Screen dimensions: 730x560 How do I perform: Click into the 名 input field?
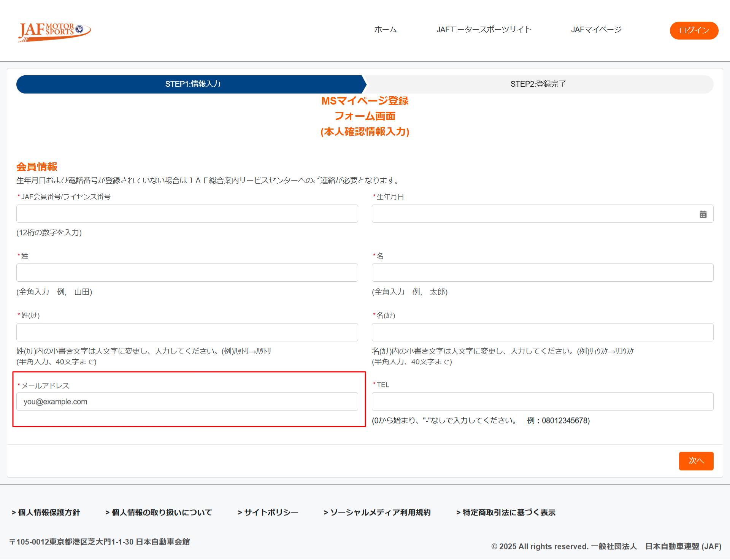point(542,273)
